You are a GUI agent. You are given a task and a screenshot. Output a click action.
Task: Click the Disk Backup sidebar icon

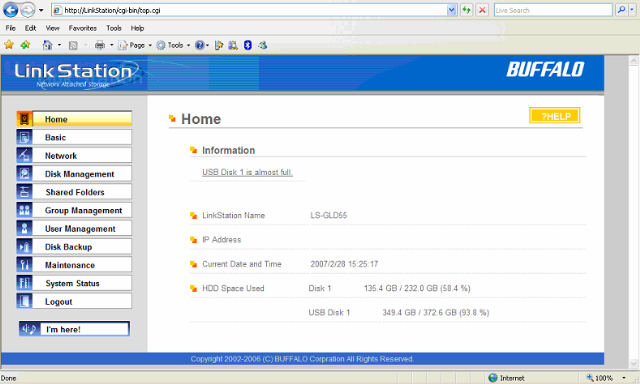(24, 246)
